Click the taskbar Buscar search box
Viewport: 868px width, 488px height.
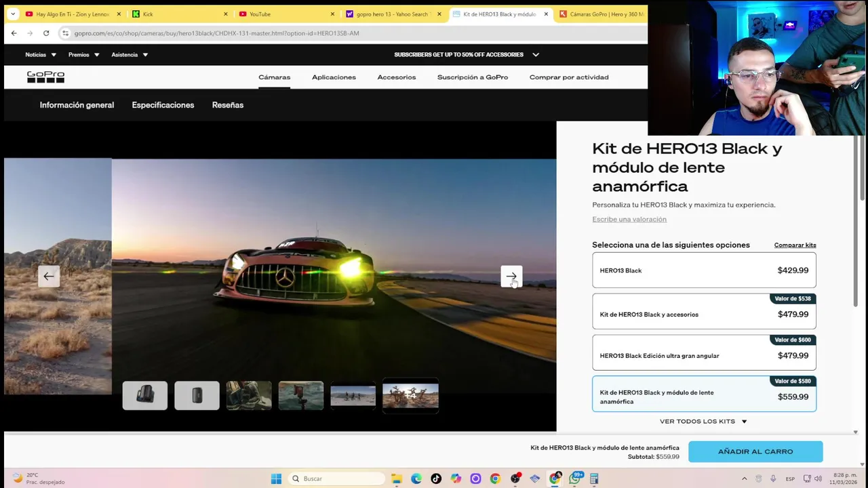pos(336,479)
